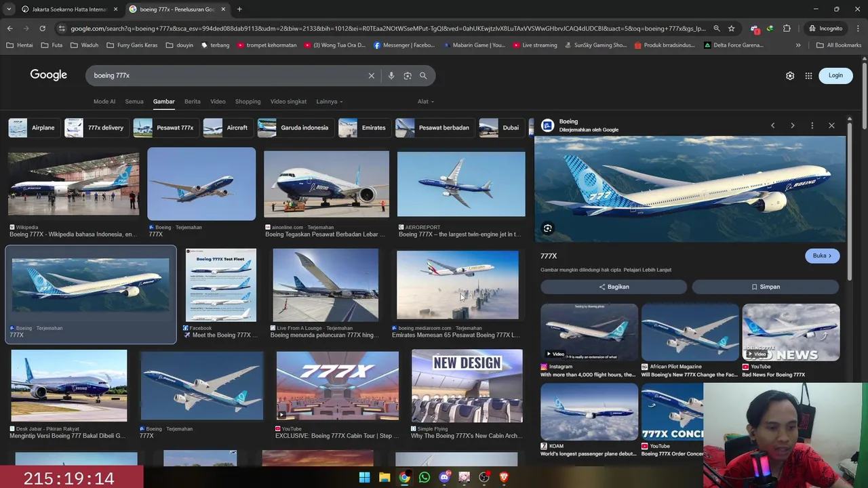Open the Live streaming bookmark
Viewport: 868px width, 488px height.
[534, 45]
